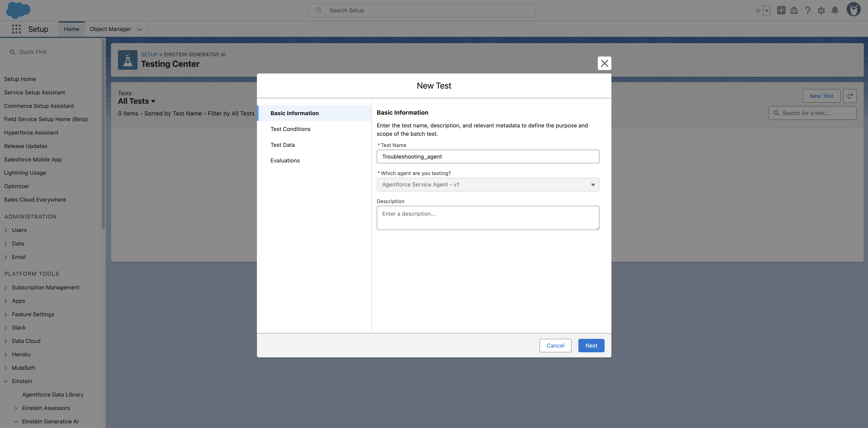Collapse the Einstein tree section
The height and width of the screenshot is (428, 868).
pyautogui.click(x=6, y=381)
